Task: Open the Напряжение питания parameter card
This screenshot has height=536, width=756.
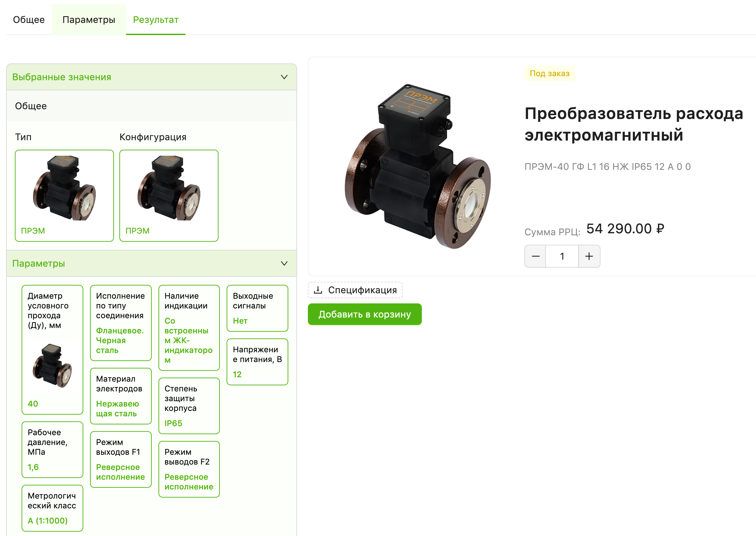Action: tap(258, 362)
